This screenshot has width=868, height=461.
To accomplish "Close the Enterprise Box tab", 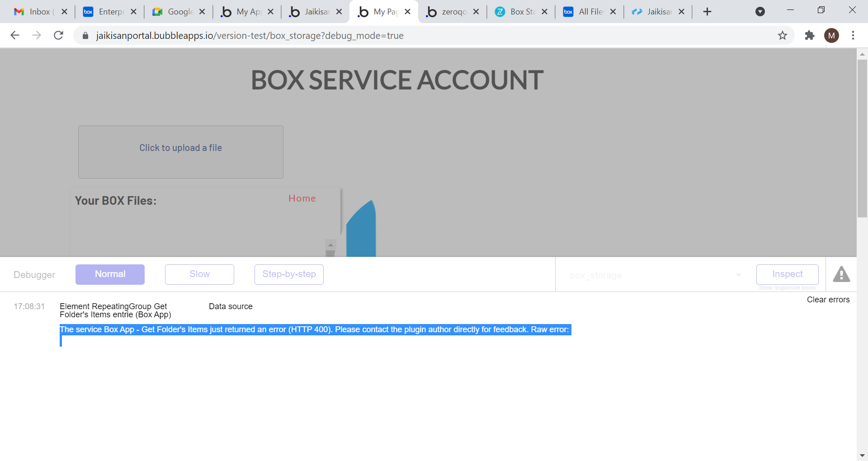I will click(x=133, y=12).
